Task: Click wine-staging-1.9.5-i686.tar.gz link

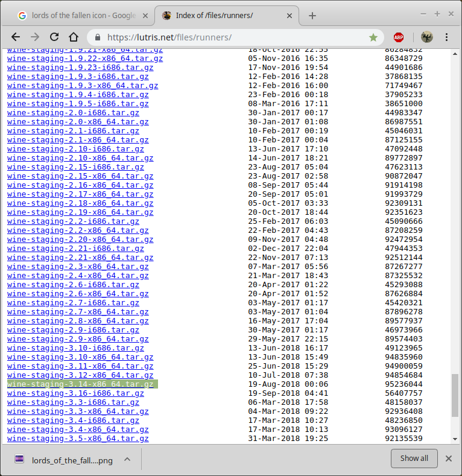Action: (x=78, y=104)
